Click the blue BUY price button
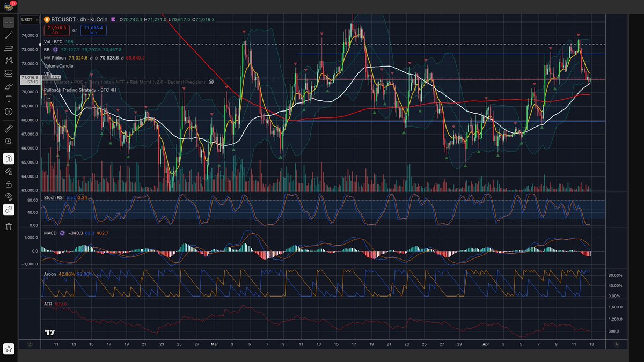Screen dimensions: 644x362 (93, 30)
